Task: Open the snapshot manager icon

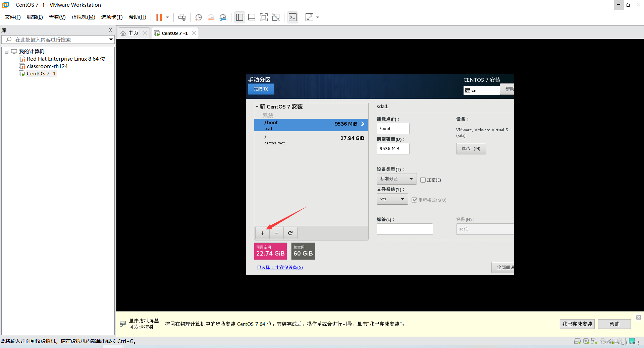Action: pyautogui.click(x=223, y=17)
